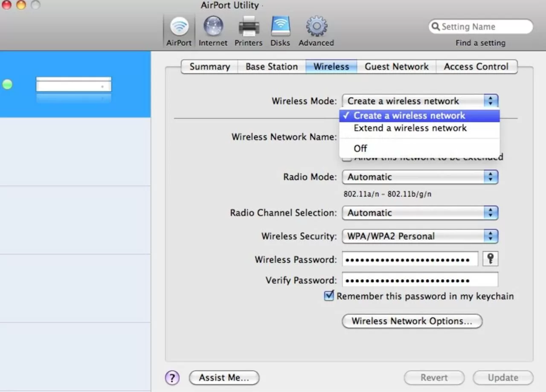This screenshot has height=392, width=546.
Task: Click the Revert button
Action: click(x=434, y=377)
